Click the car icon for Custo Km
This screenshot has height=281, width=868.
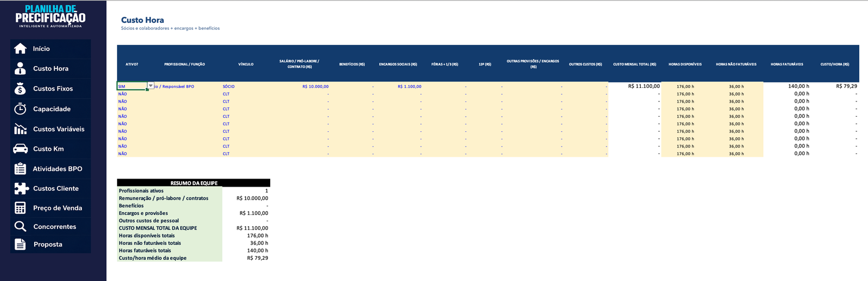tap(20, 149)
